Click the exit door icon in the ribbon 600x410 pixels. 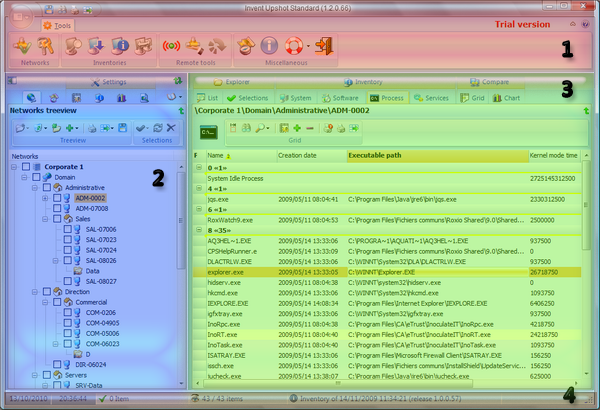324,46
